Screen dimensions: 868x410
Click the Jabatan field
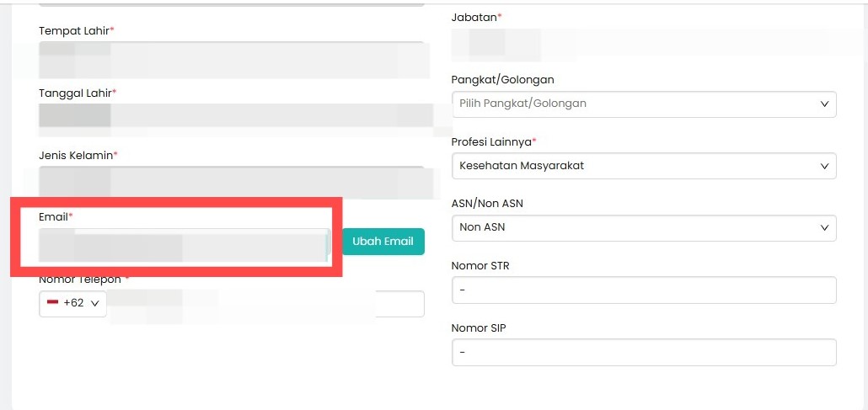[644, 44]
